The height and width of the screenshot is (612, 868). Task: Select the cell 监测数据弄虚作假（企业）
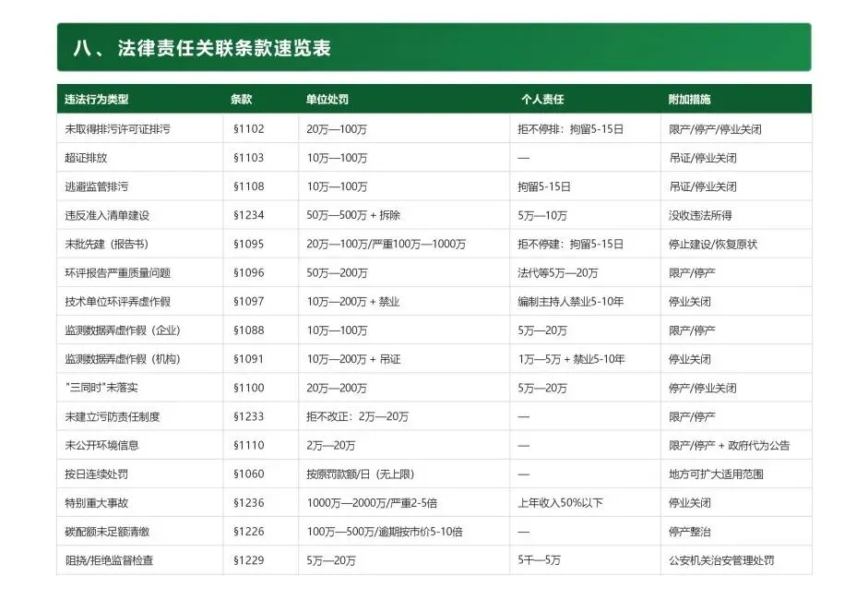(123, 330)
